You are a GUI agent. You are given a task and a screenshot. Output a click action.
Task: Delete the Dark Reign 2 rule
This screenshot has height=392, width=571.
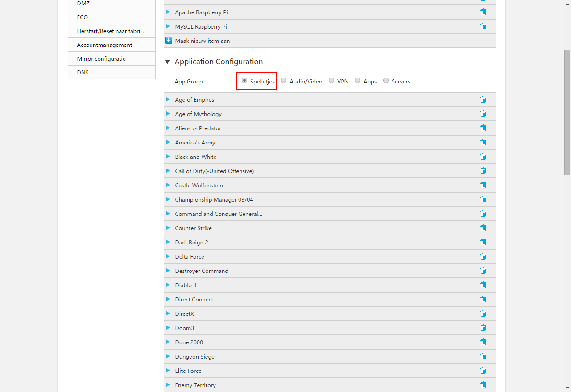pyautogui.click(x=483, y=242)
